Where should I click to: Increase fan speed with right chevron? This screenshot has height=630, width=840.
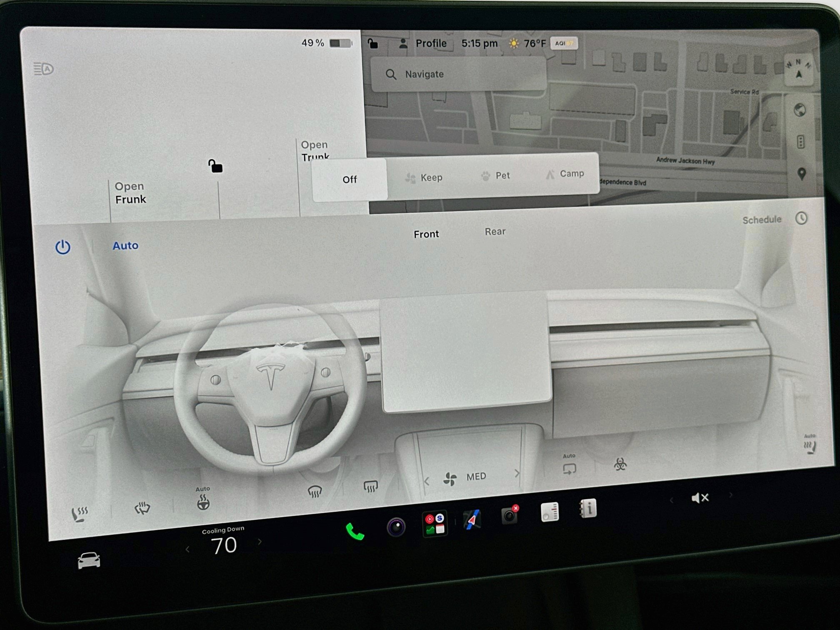[x=517, y=473]
